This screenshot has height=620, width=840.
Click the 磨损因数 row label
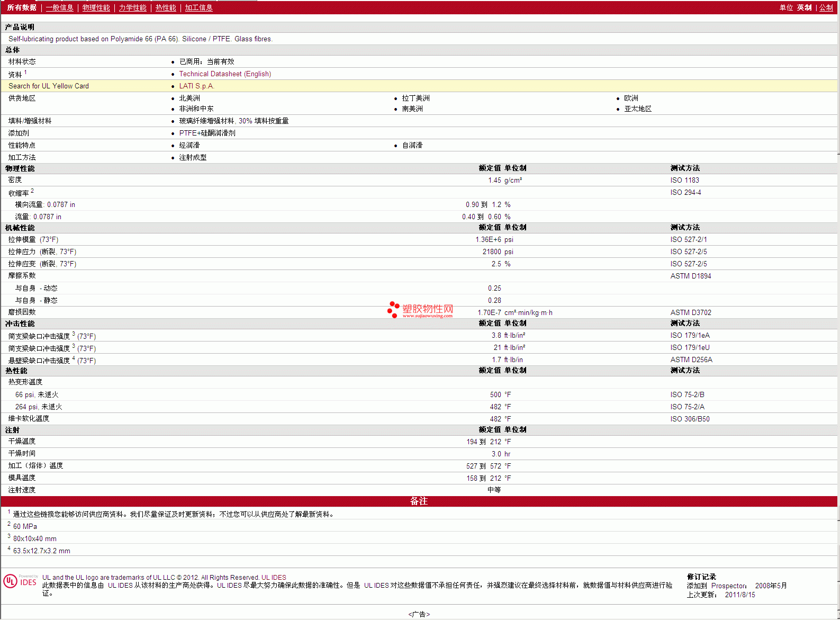(22, 312)
